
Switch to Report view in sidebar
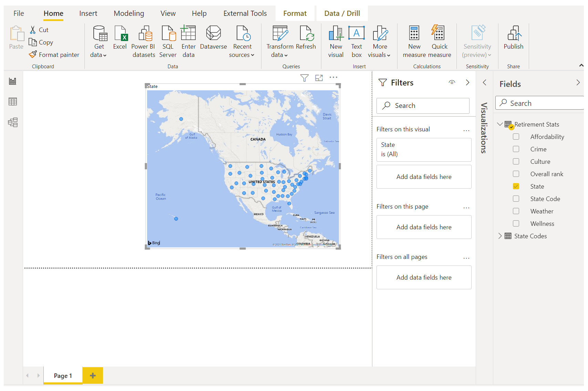pos(13,81)
